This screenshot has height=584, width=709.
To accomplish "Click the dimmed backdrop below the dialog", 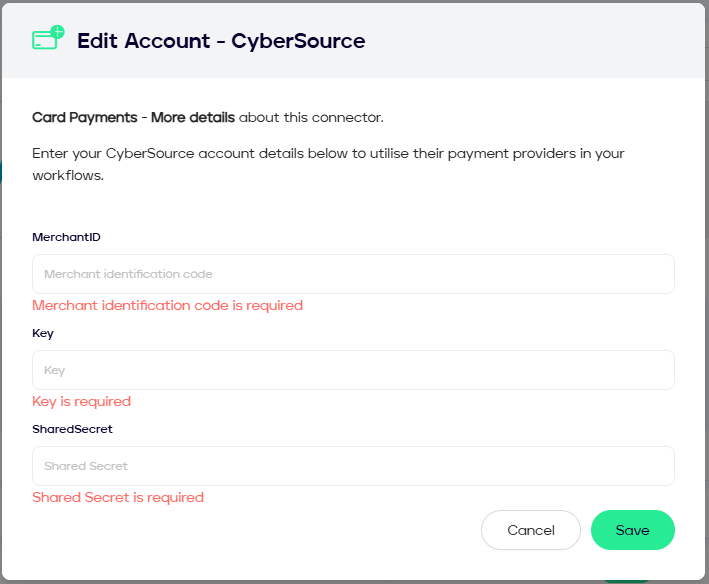I will pos(300,581).
